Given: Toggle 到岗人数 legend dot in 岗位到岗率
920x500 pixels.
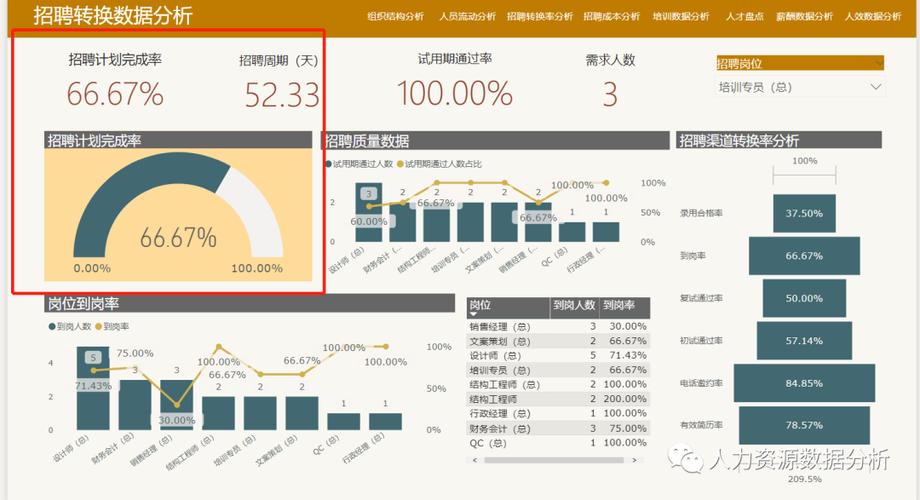Looking at the screenshot, I should pos(52,326).
